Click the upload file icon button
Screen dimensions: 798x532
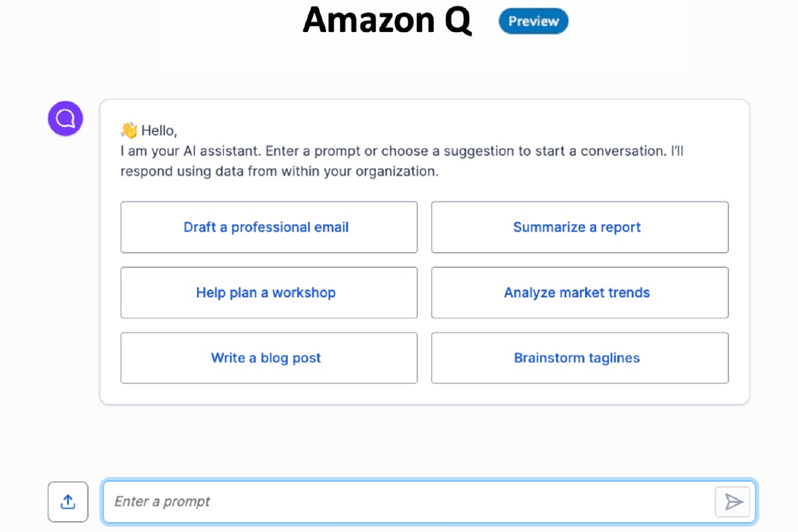[68, 501]
